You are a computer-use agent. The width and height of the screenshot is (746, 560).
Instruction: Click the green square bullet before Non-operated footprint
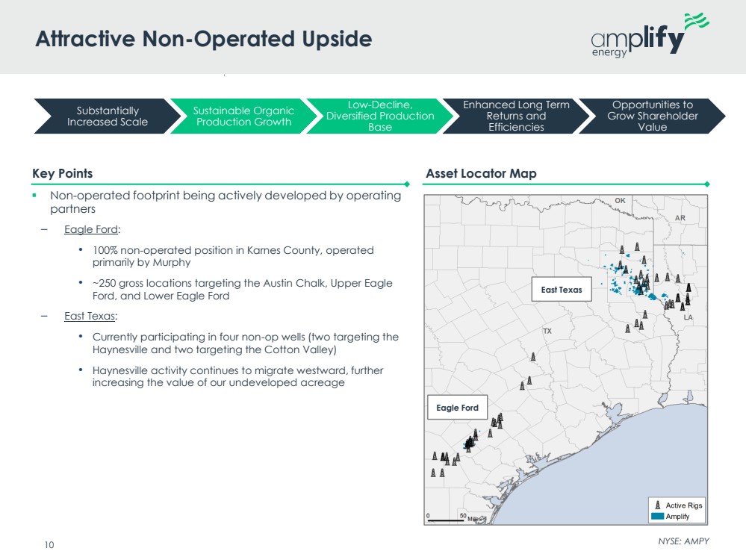click(35, 196)
